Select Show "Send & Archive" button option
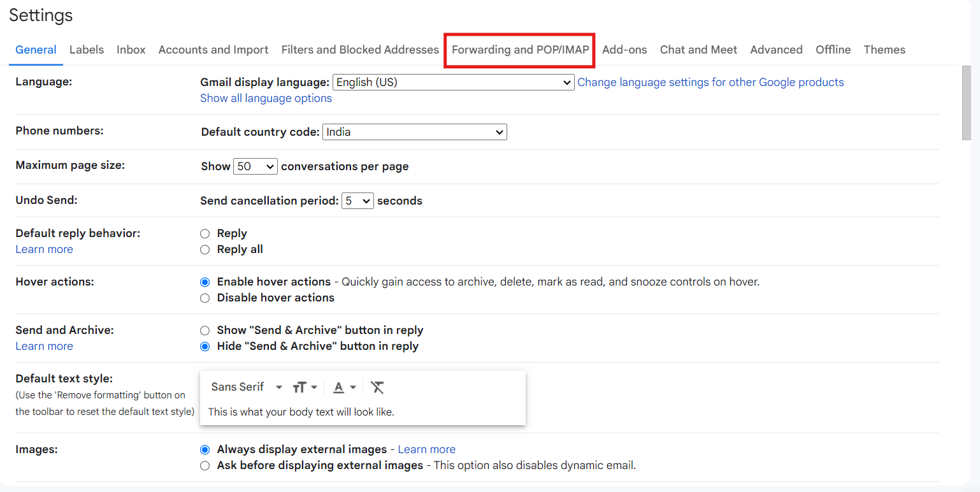This screenshot has height=492, width=980. (205, 330)
